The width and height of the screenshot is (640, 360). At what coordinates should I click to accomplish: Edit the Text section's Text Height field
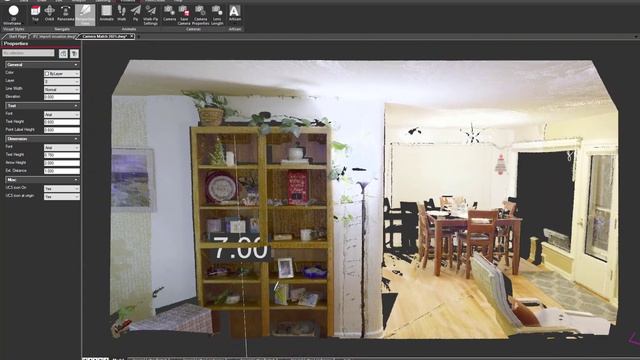[x=62, y=122]
